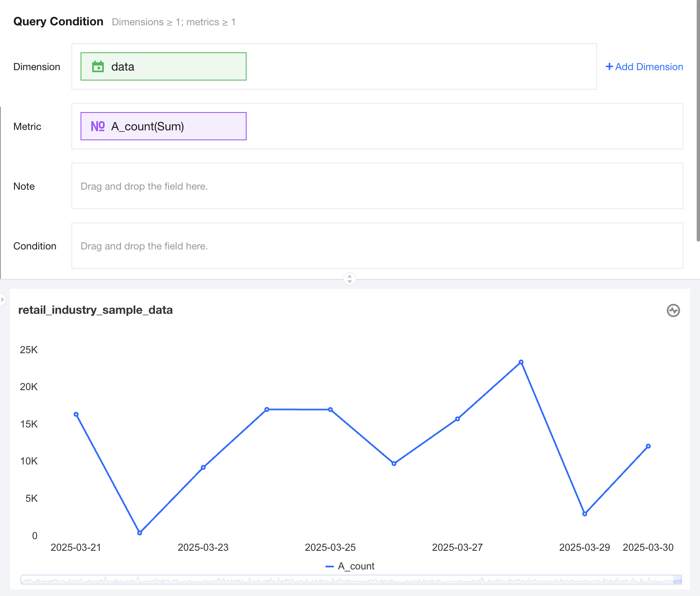700x596 pixels.
Task: Click the Add Dimension link
Action: click(x=649, y=67)
